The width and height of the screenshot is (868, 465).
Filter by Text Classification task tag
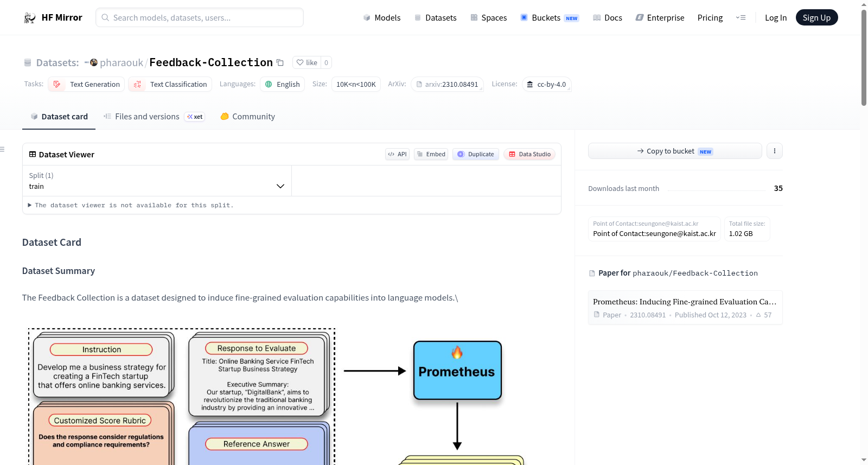[x=170, y=84]
